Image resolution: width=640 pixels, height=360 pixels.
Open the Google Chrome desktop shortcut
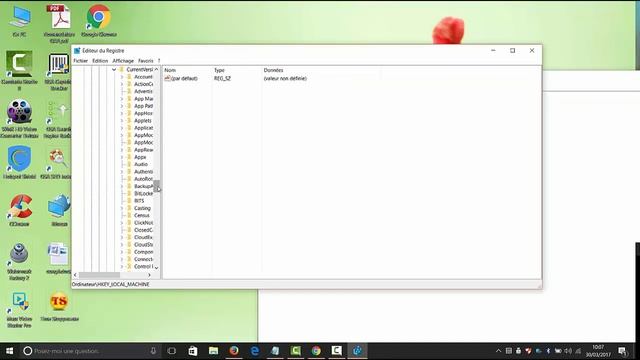point(99,21)
